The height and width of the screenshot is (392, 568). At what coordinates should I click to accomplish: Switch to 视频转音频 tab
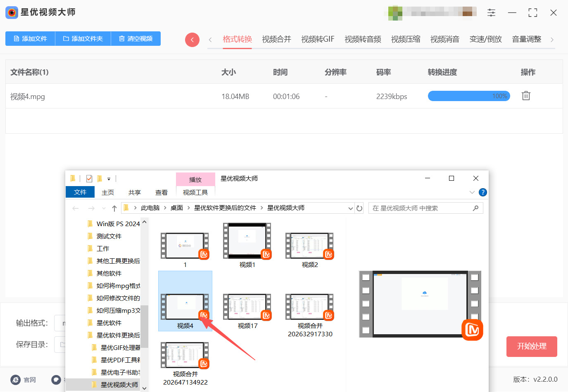(x=363, y=39)
